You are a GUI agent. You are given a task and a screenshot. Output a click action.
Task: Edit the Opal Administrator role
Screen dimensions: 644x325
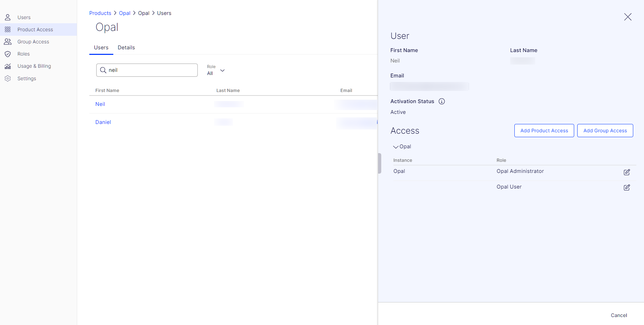627,172
